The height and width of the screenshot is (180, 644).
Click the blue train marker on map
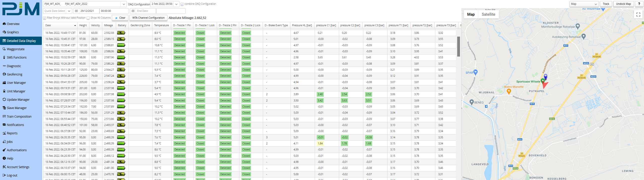point(545,76)
